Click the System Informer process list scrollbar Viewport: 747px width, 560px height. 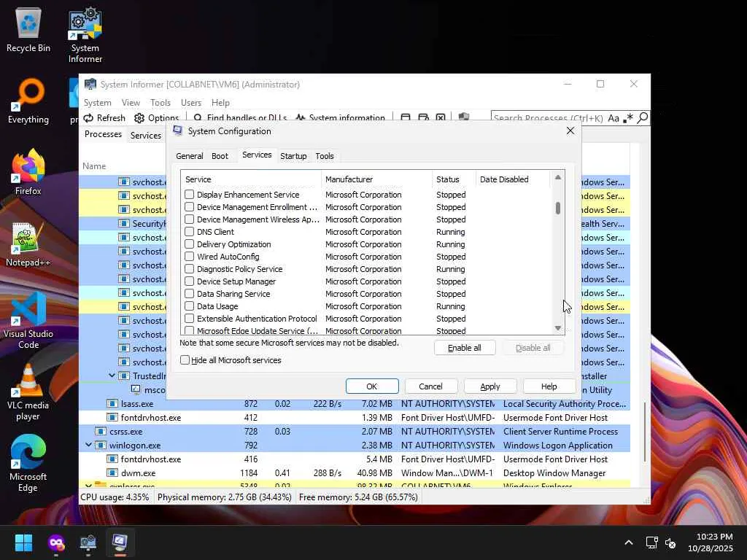[x=645, y=432]
